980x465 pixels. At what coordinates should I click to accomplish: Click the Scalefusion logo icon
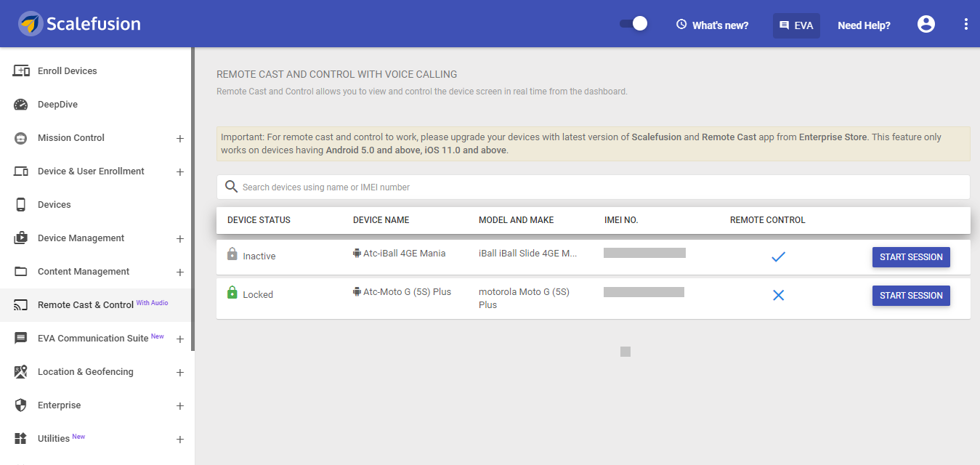tap(31, 24)
